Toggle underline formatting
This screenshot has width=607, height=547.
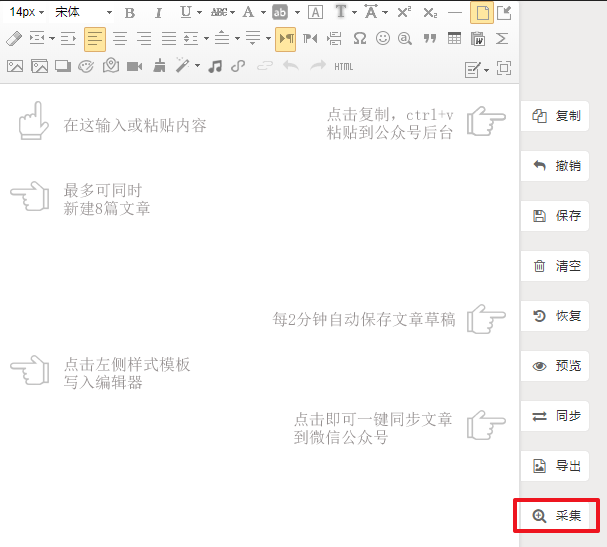[x=186, y=12]
